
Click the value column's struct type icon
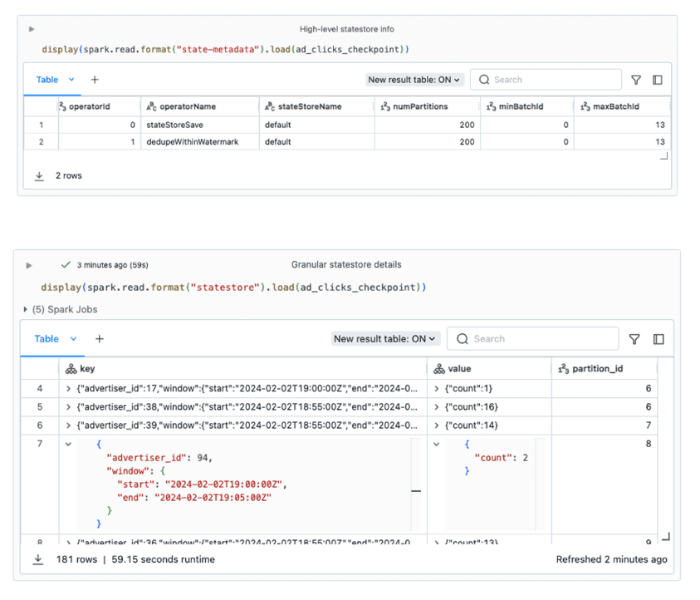[439, 369]
